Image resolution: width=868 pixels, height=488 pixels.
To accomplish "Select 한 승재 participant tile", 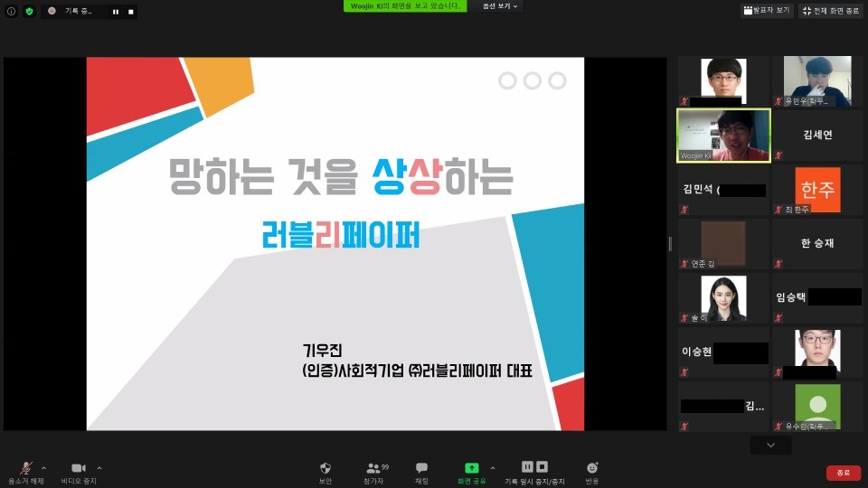I will tap(817, 243).
